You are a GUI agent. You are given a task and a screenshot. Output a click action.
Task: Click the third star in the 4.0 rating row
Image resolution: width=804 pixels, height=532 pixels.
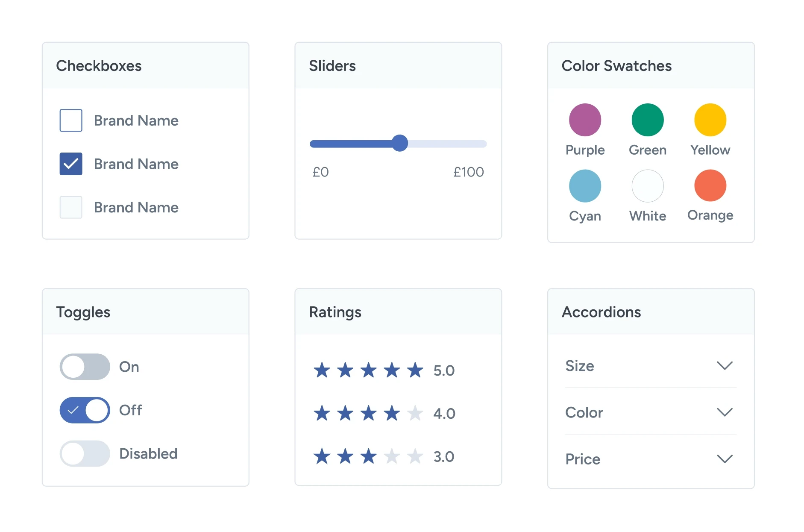pos(368,413)
